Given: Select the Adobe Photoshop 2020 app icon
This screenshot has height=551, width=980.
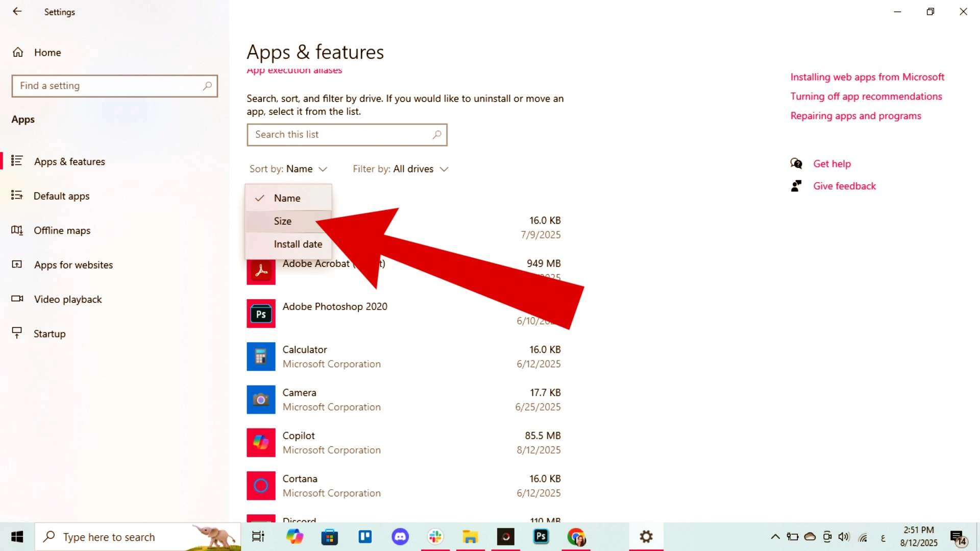Looking at the screenshot, I should (x=261, y=314).
